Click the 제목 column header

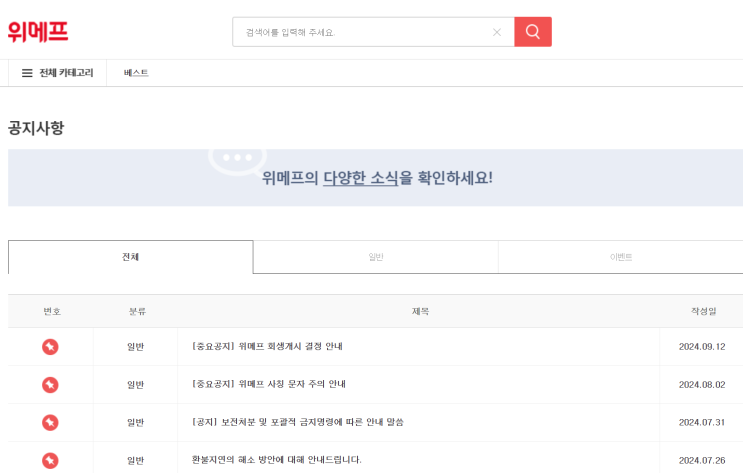[x=420, y=311]
